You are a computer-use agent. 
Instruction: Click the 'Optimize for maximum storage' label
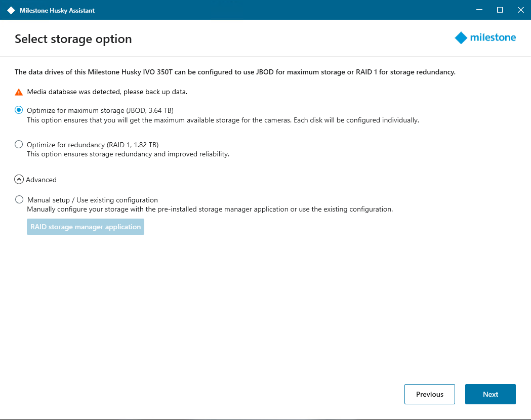pos(100,110)
